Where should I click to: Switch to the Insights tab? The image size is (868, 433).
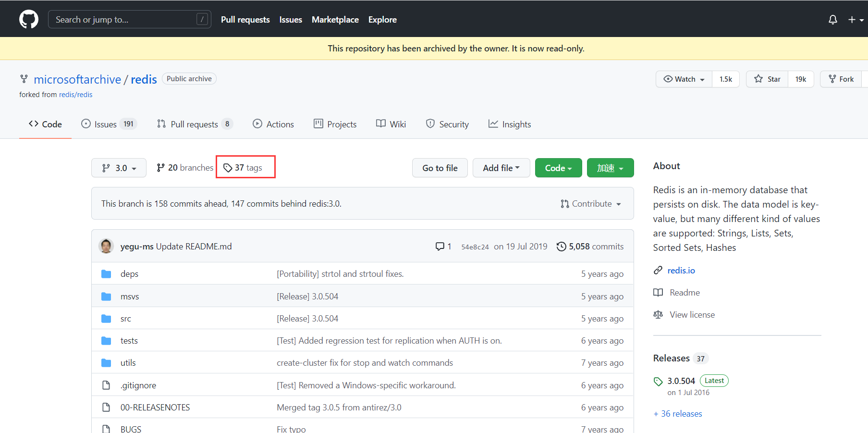(x=510, y=124)
